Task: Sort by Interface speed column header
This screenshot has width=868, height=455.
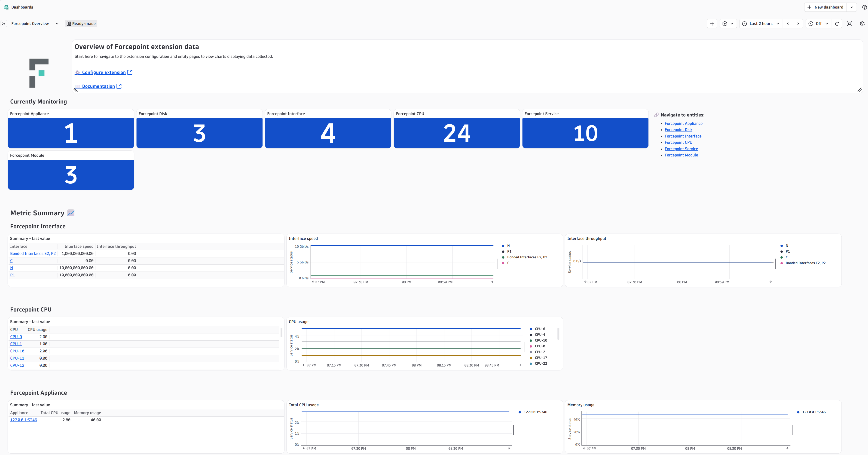Action: tap(79, 246)
